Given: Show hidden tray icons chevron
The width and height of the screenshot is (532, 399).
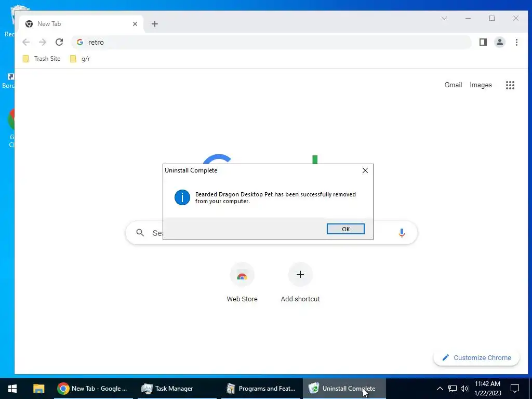Looking at the screenshot, I should [x=440, y=389].
